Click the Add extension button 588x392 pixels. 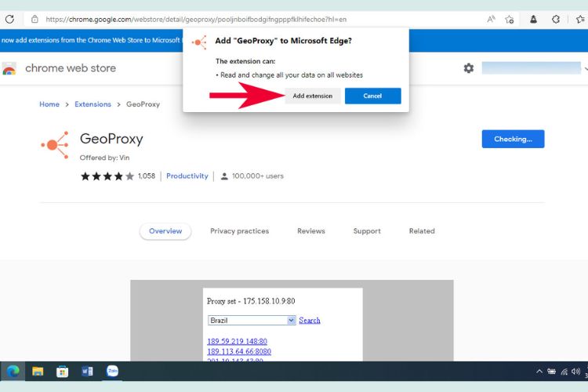(313, 96)
